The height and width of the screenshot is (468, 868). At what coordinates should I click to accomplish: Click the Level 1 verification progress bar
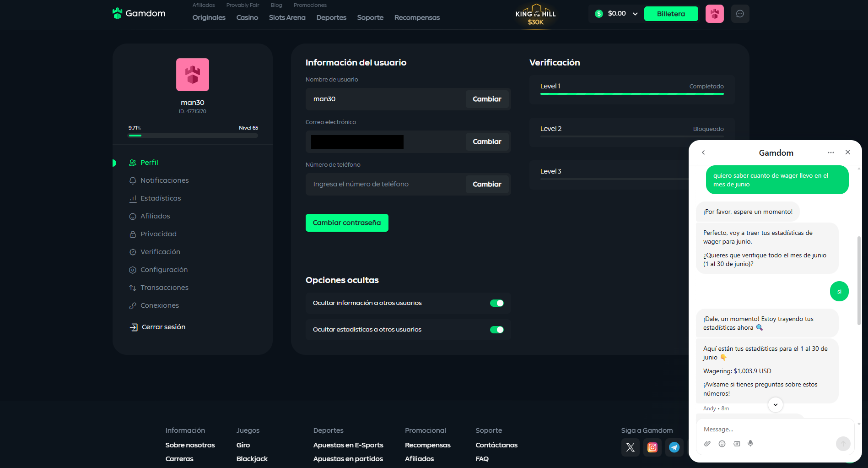(632, 94)
